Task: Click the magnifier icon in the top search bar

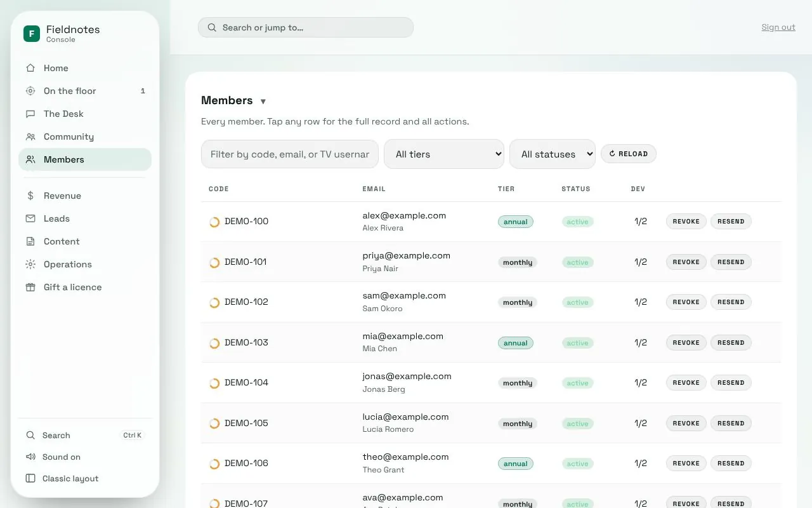Action: pos(212,28)
